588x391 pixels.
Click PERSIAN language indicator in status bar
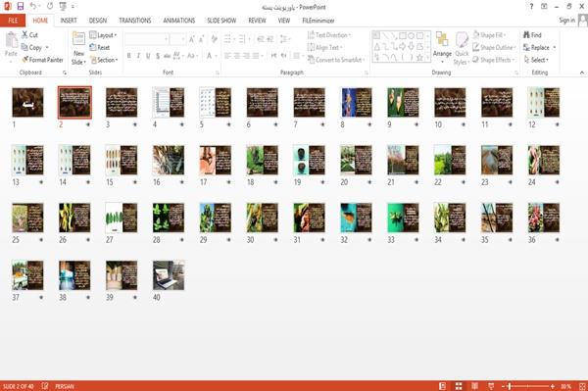coord(64,386)
